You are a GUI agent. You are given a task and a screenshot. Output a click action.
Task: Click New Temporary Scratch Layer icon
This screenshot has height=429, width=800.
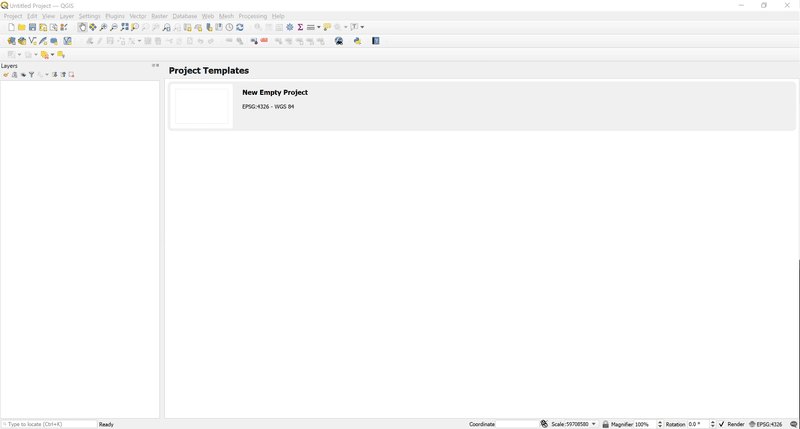[x=54, y=41]
